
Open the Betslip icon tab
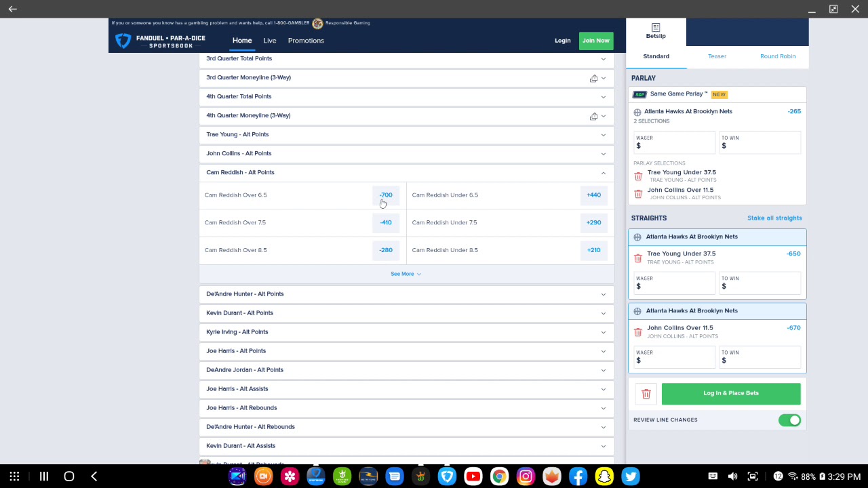click(x=656, y=31)
